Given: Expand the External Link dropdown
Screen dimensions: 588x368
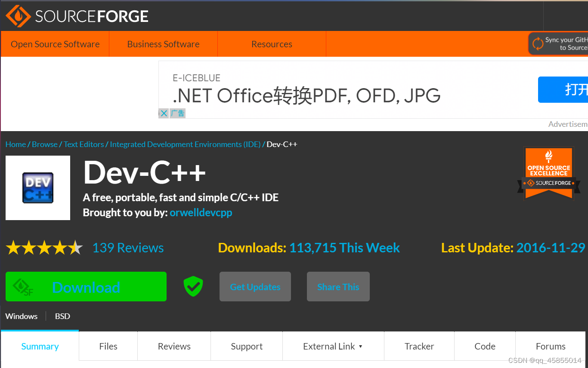Looking at the screenshot, I should pos(333,346).
